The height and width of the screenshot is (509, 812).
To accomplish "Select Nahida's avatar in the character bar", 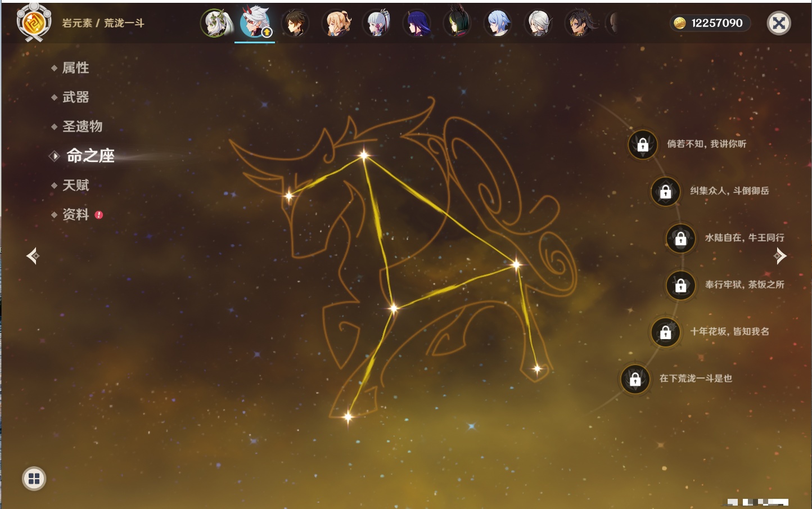I will coord(215,24).
